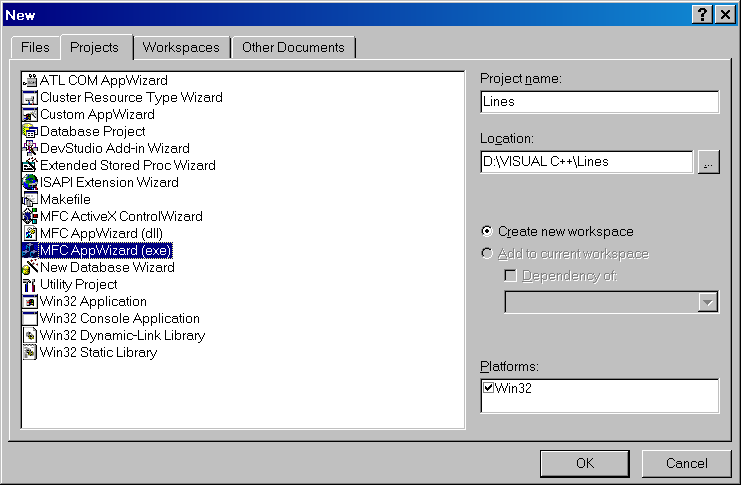Close the New dialog with X
The height and width of the screenshot is (485, 741).
(725, 15)
